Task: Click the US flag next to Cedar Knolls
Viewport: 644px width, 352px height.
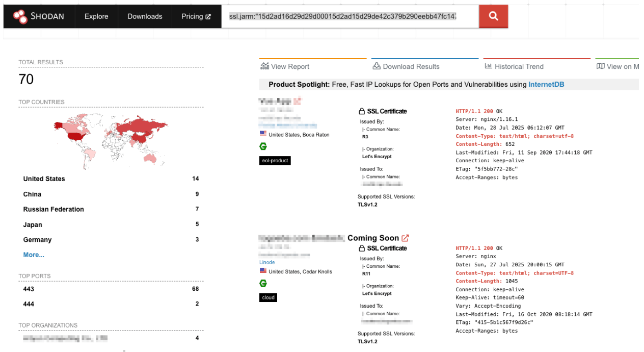Action: (263, 271)
